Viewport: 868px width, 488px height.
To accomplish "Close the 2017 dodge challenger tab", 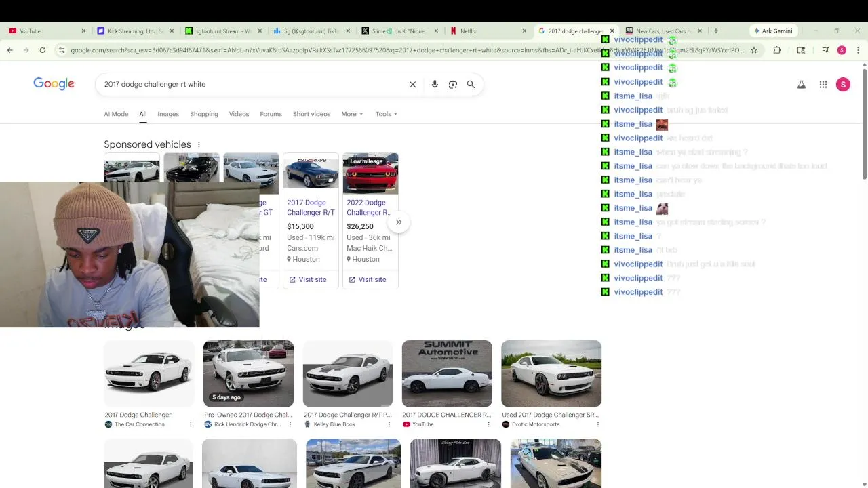I will tap(612, 30).
